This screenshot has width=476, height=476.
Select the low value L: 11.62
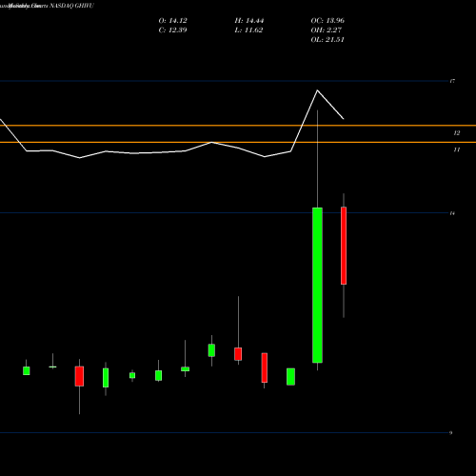pos(248,30)
